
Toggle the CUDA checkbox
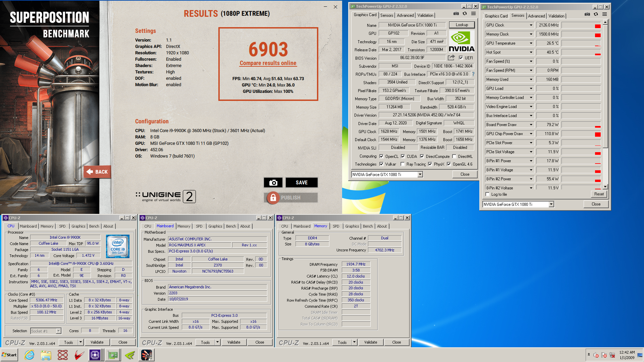pyautogui.click(x=403, y=156)
